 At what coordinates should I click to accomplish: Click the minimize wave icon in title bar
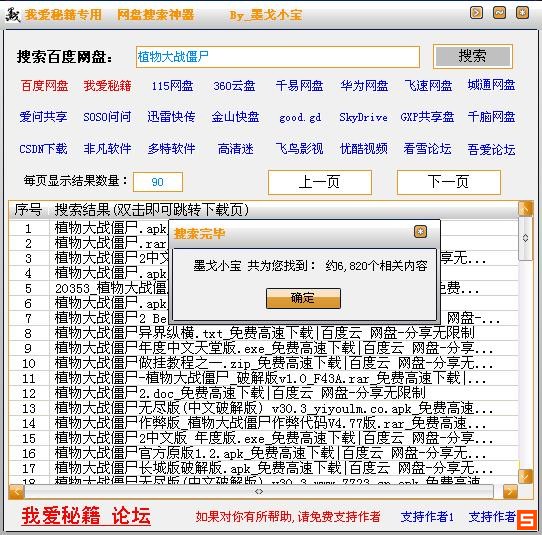(499, 13)
